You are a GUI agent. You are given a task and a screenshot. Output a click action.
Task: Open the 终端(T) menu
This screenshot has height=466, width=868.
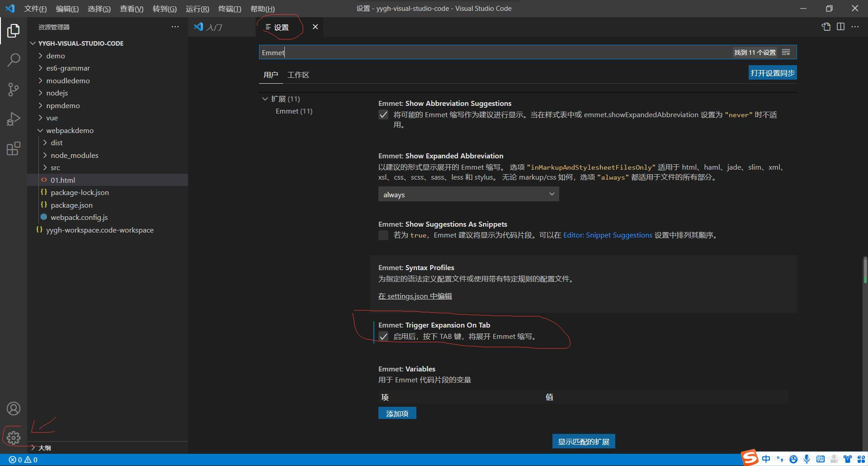pyautogui.click(x=230, y=9)
